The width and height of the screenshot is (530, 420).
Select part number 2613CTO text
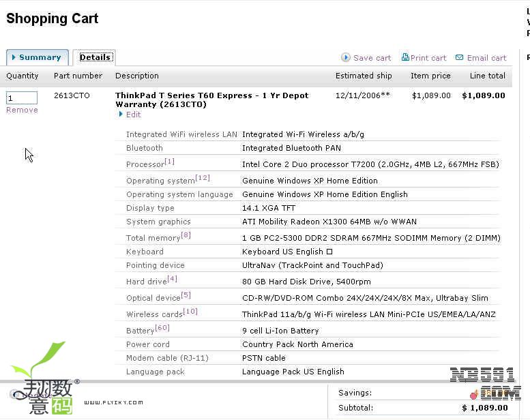(72, 95)
